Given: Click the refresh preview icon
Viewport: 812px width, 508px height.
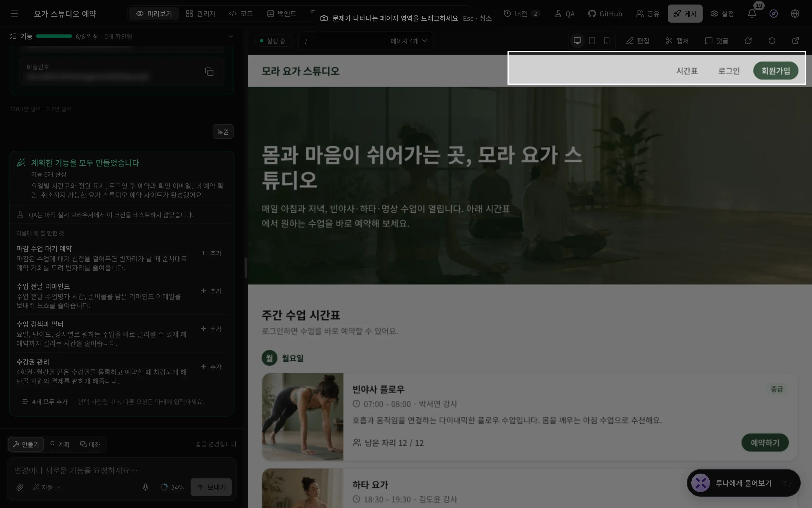Looking at the screenshot, I should coord(748,41).
